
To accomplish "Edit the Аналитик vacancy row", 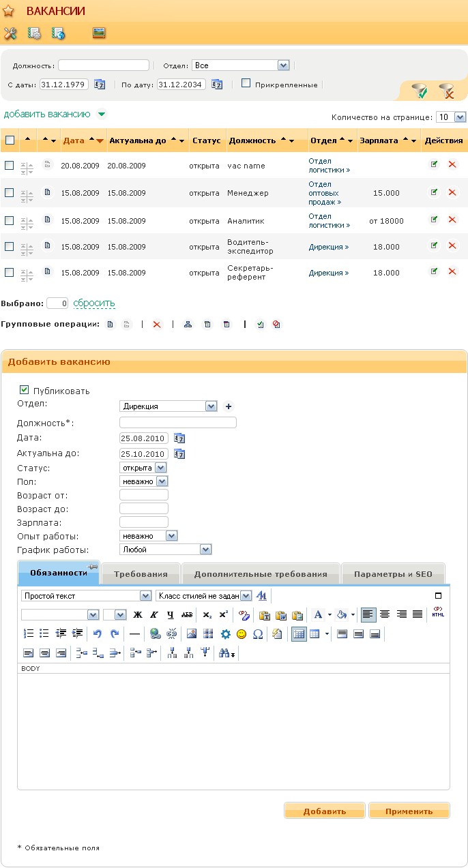I will (434, 220).
